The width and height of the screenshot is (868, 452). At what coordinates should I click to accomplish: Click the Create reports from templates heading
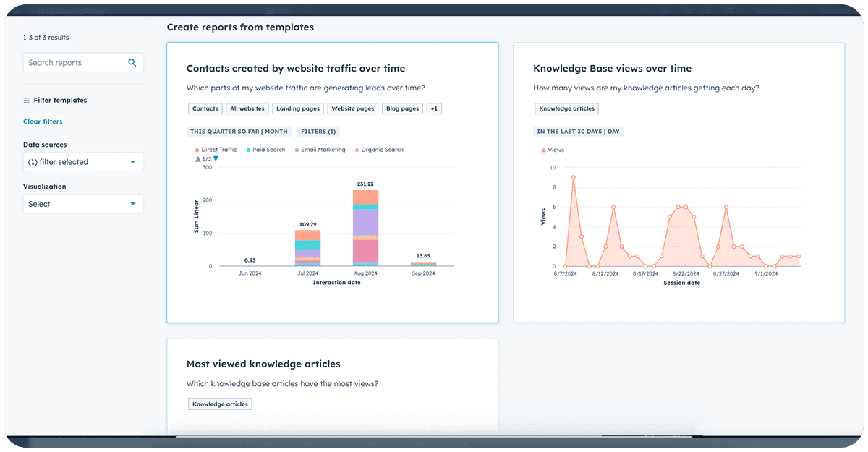pos(240,27)
